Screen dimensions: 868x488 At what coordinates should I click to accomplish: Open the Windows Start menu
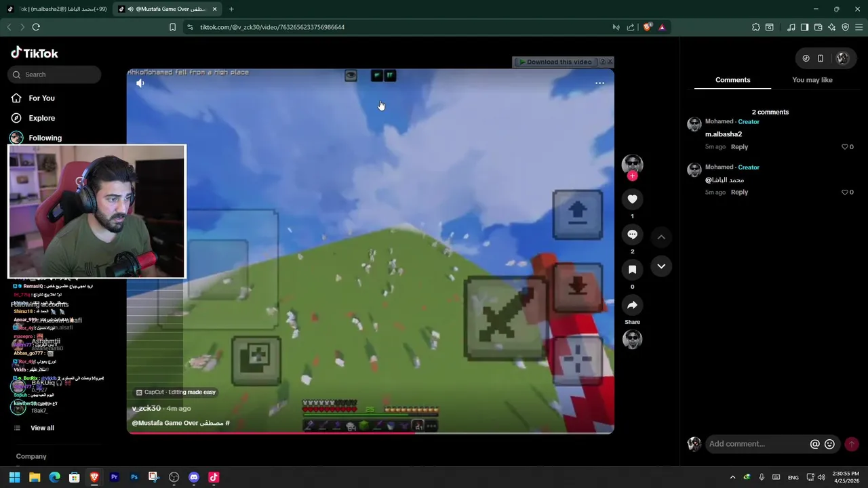pyautogui.click(x=14, y=477)
